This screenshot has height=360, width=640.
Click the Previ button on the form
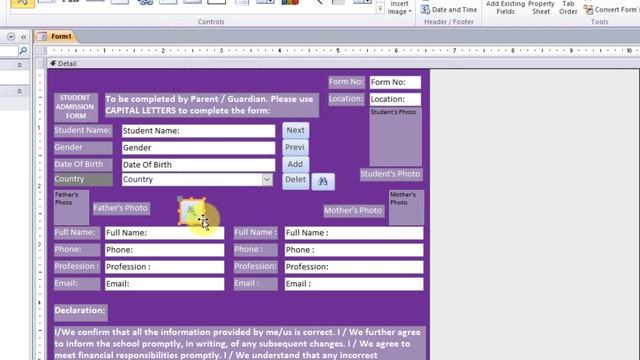click(x=296, y=147)
